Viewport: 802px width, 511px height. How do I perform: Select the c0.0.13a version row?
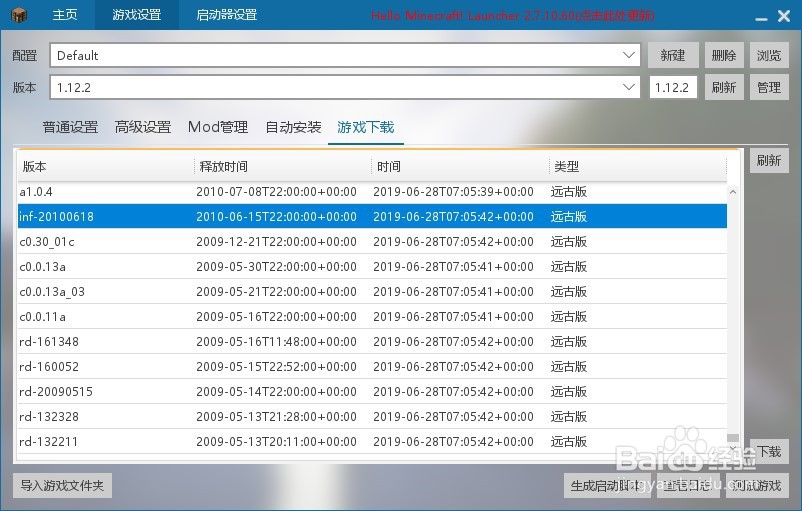[372, 266]
